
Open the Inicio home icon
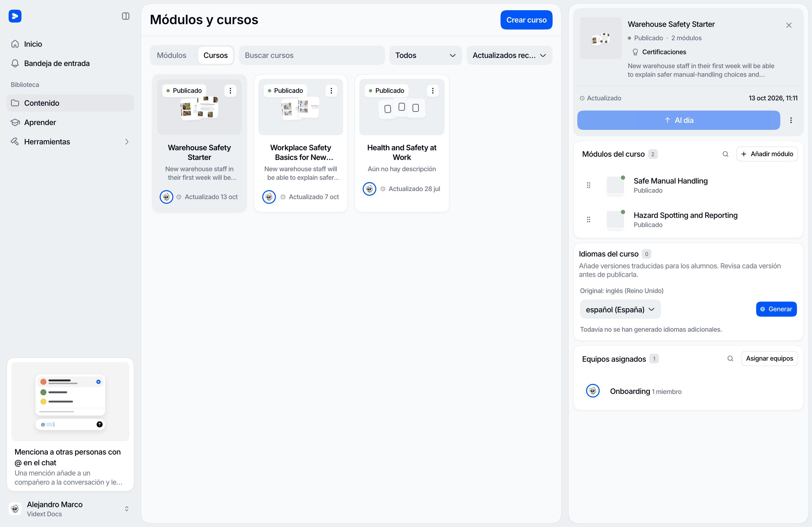coord(15,44)
